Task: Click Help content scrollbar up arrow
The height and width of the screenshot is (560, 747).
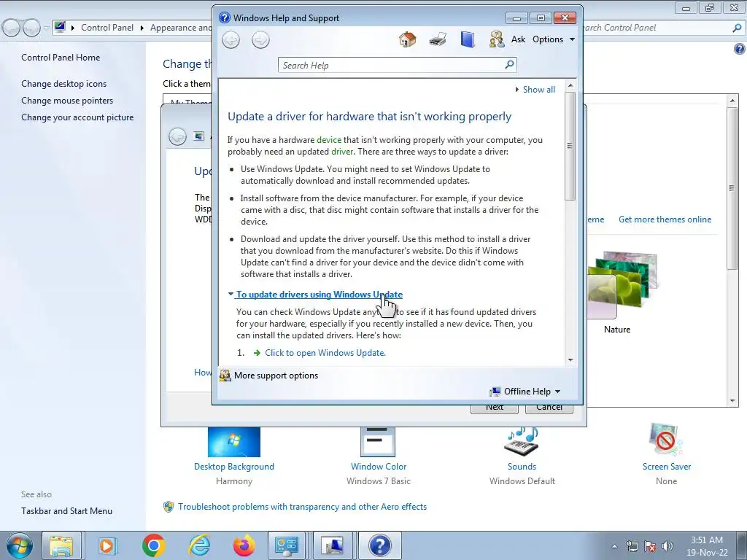Action: 570,86
